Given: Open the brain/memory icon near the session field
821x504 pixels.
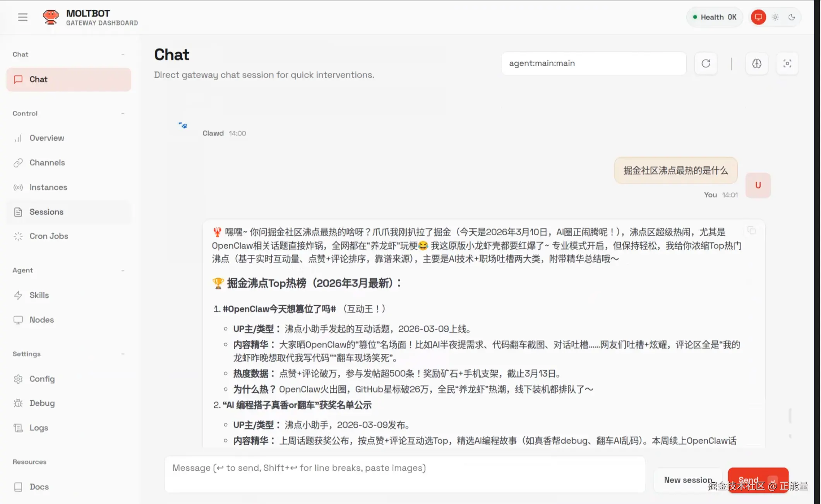Looking at the screenshot, I should 757,63.
